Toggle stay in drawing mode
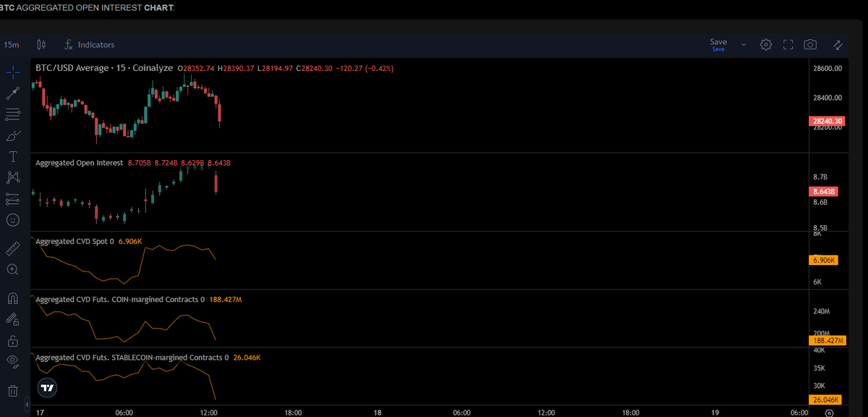Screen dimensions: 868x417 click(13, 319)
